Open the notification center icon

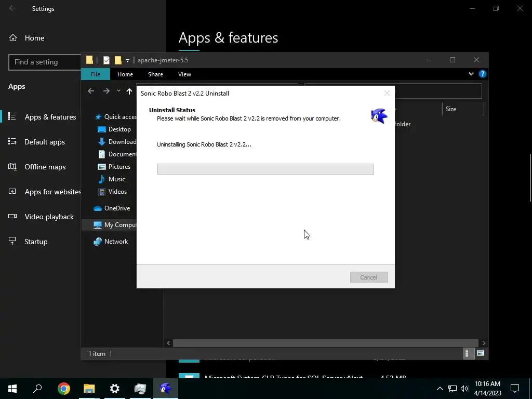515,389
